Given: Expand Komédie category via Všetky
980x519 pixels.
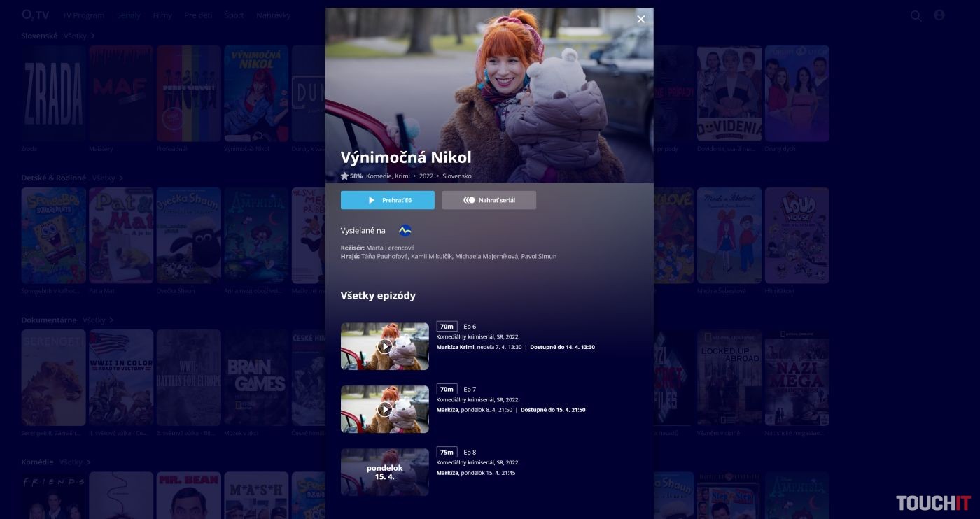Looking at the screenshot, I should tap(74, 462).
